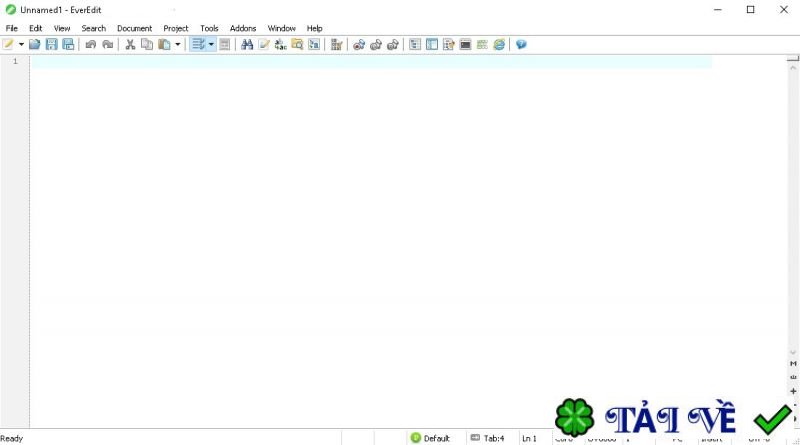800x445 pixels.
Task: Paste using the clipboard icon
Action: 164,44
